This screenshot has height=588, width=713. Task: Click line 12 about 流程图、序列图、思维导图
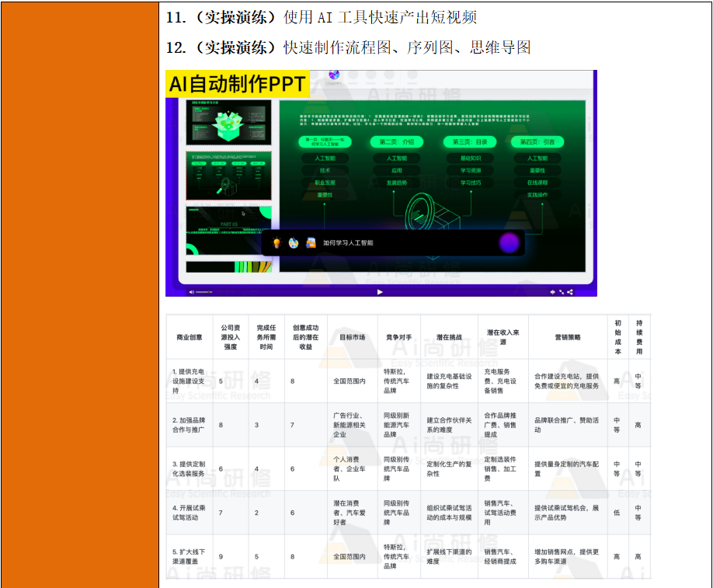348,47
